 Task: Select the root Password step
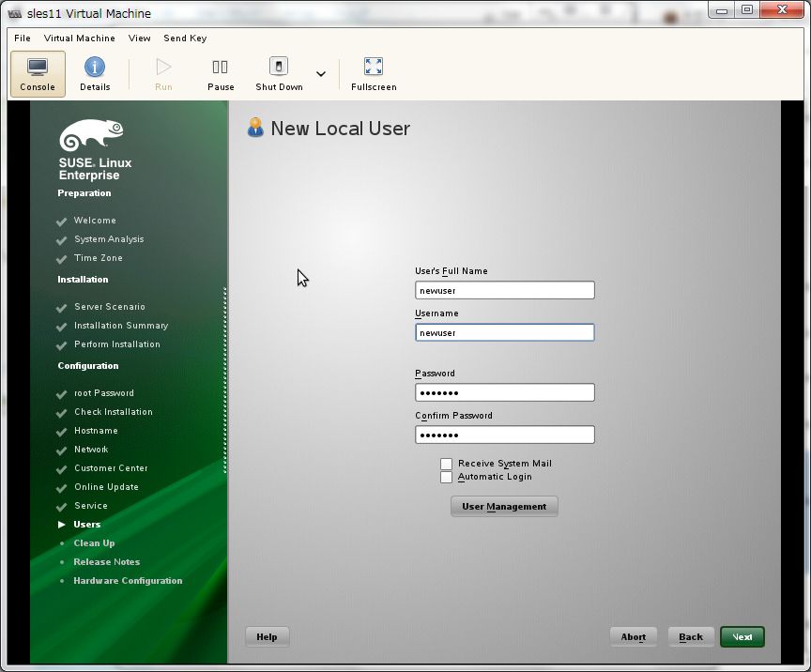point(104,393)
